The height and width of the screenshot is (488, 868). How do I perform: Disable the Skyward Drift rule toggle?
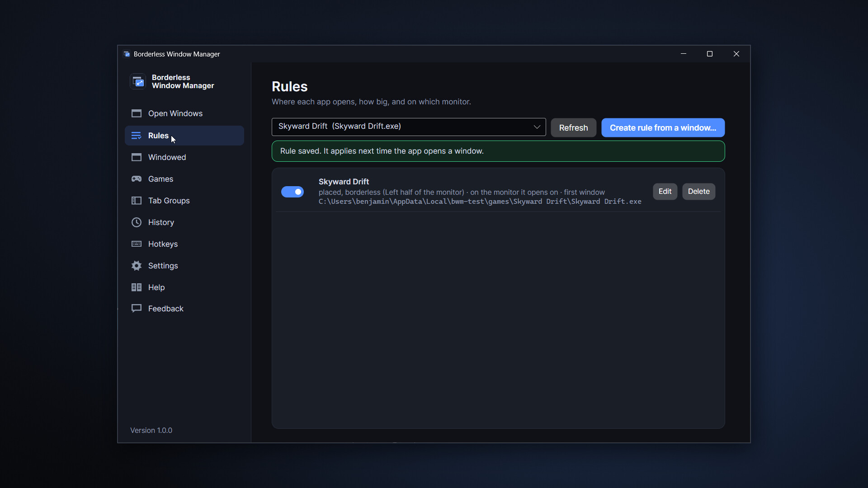coord(292,192)
